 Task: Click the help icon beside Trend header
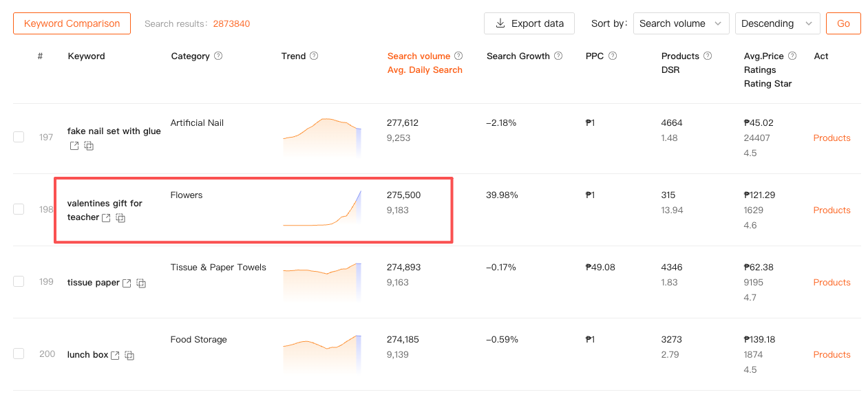(314, 56)
